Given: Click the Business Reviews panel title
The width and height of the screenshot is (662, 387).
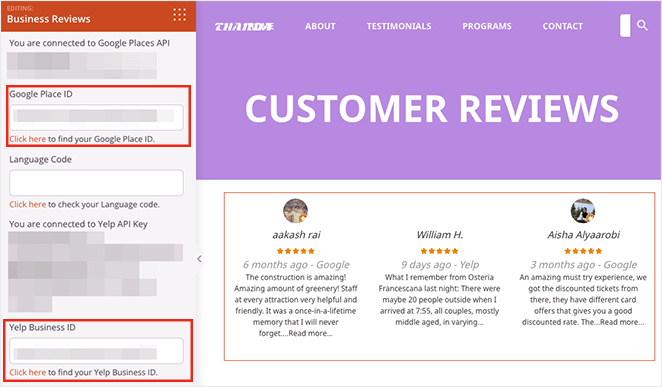Looking at the screenshot, I should [49, 19].
